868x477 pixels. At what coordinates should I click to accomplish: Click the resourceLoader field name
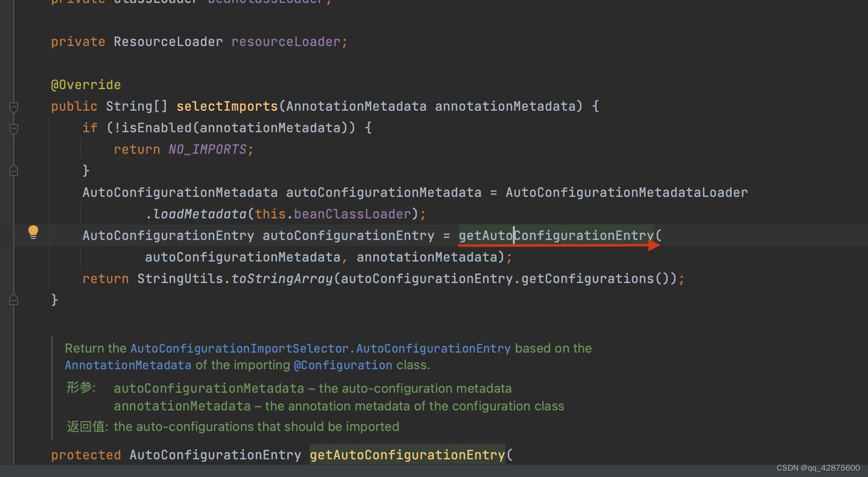point(286,42)
